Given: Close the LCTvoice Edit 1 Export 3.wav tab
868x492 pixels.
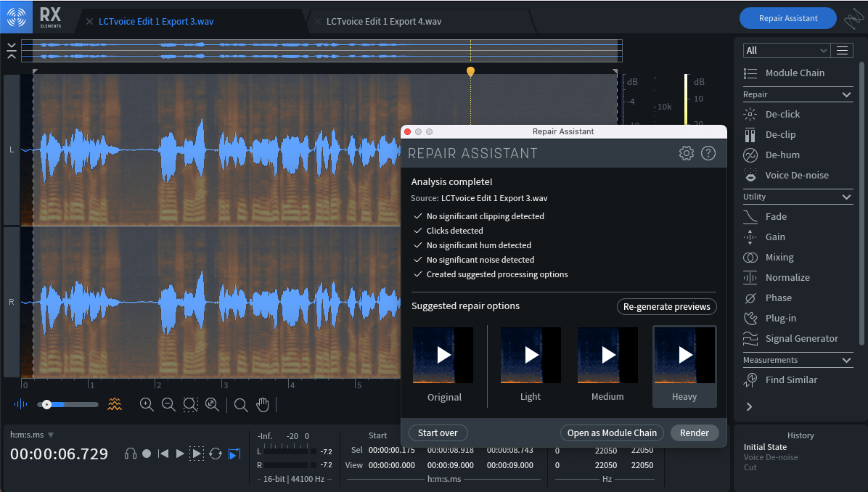Looking at the screenshot, I should 89,22.
